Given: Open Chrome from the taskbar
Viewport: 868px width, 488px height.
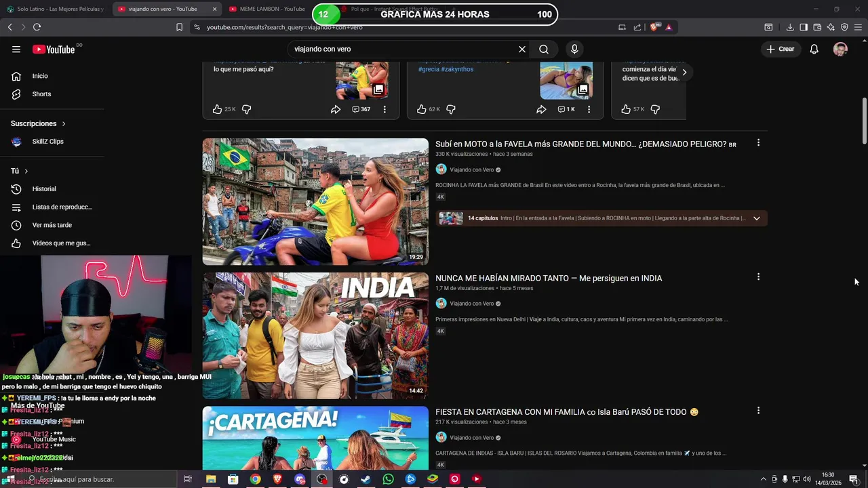Looking at the screenshot, I should 255,479.
